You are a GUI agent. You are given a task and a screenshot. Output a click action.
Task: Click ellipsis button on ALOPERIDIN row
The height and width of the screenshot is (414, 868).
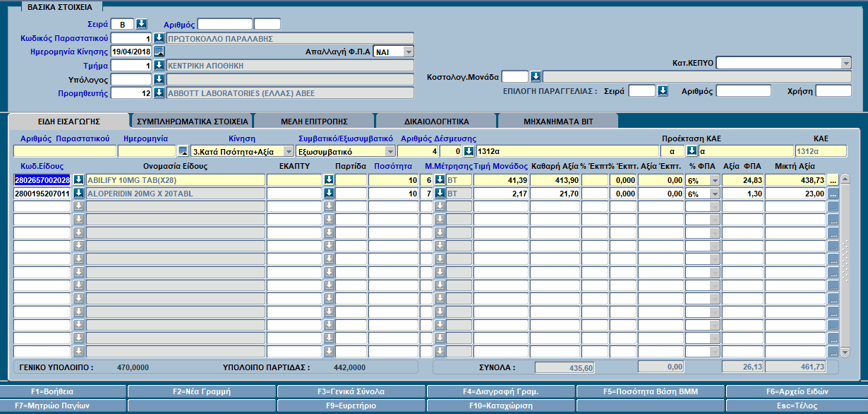click(833, 193)
